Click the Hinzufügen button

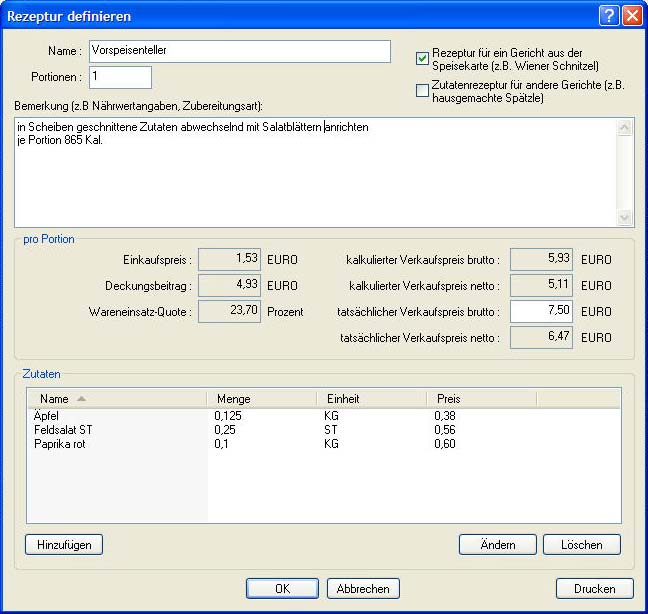pyautogui.click(x=64, y=545)
